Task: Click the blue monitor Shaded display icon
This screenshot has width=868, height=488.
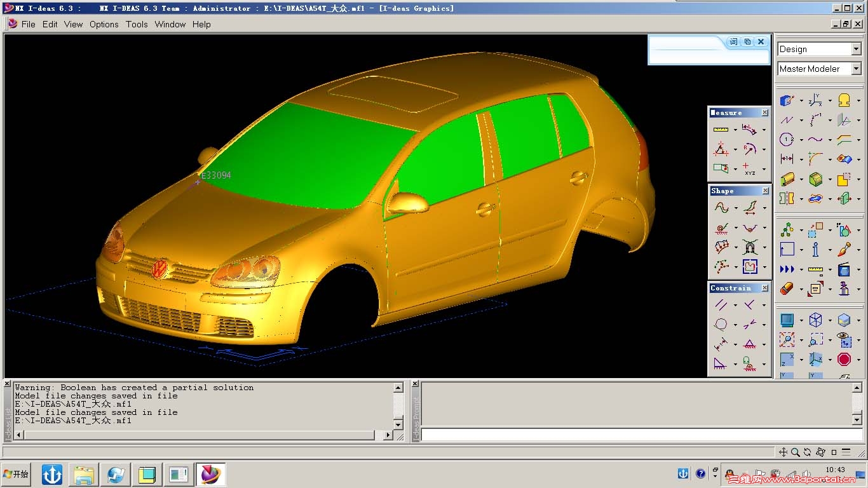Action: [x=787, y=320]
